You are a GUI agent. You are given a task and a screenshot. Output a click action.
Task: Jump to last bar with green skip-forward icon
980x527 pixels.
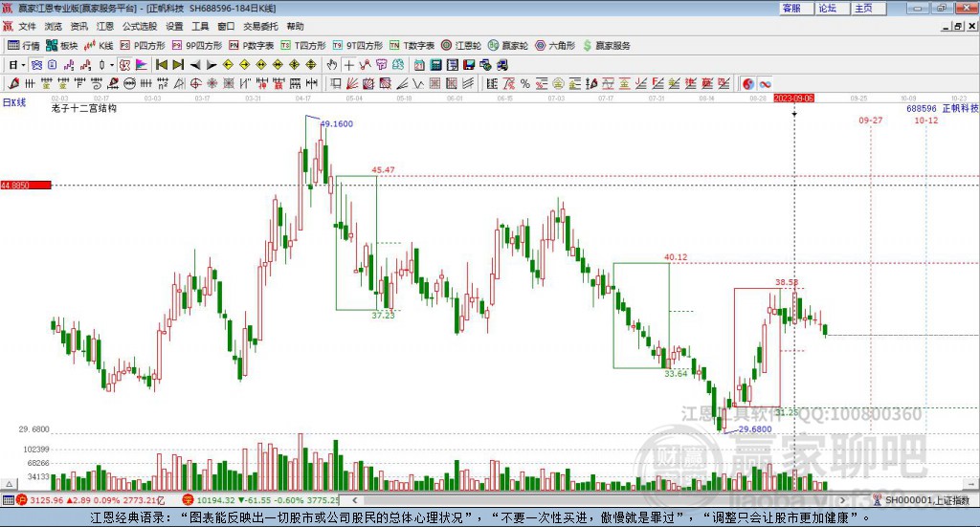(178, 65)
